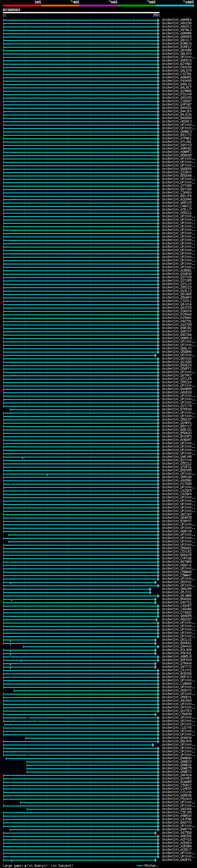
Task: Select the query name AV388503
Action: [x=11, y=10]
